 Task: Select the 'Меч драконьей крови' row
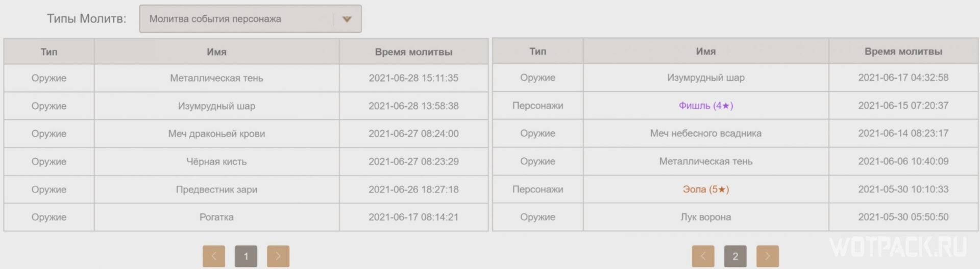(x=246, y=134)
